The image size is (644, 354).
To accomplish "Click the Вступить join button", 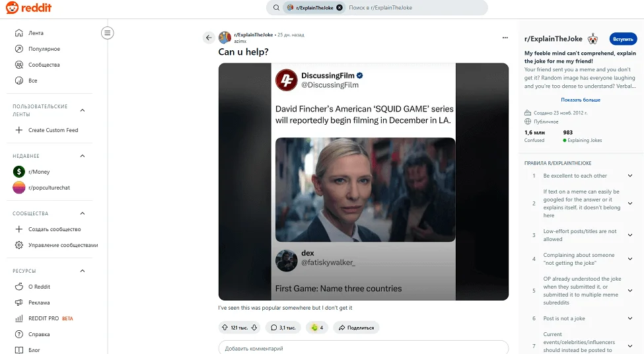I will click(x=622, y=39).
